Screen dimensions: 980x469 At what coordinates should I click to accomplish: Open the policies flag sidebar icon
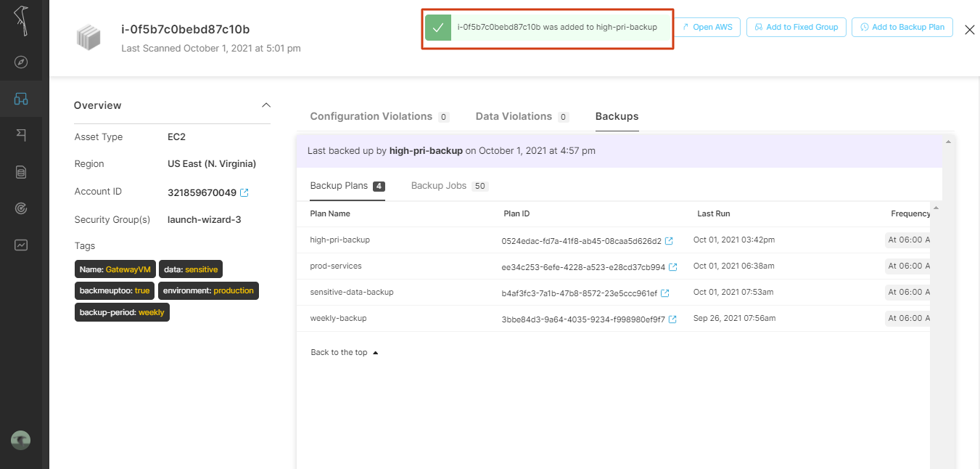(x=21, y=134)
